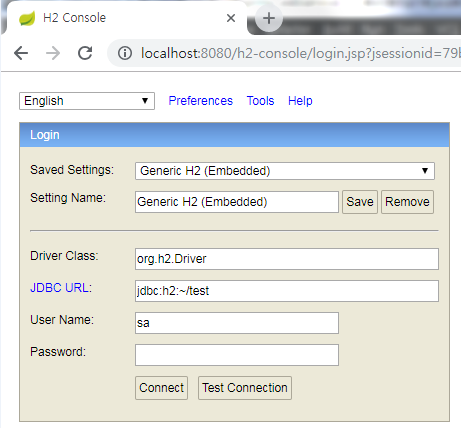This screenshot has width=461, height=428.
Task: Click the JDBC URL label link
Action: 60,288
